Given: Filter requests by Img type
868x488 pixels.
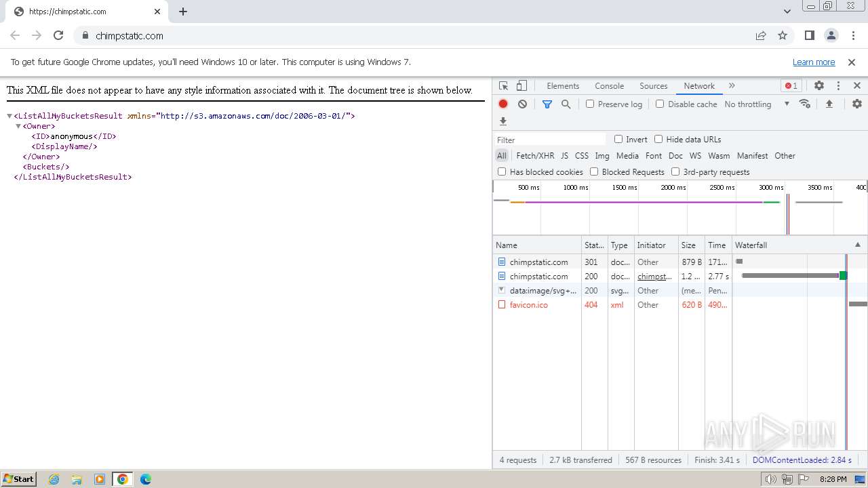Looking at the screenshot, I should tap(602, 156).
